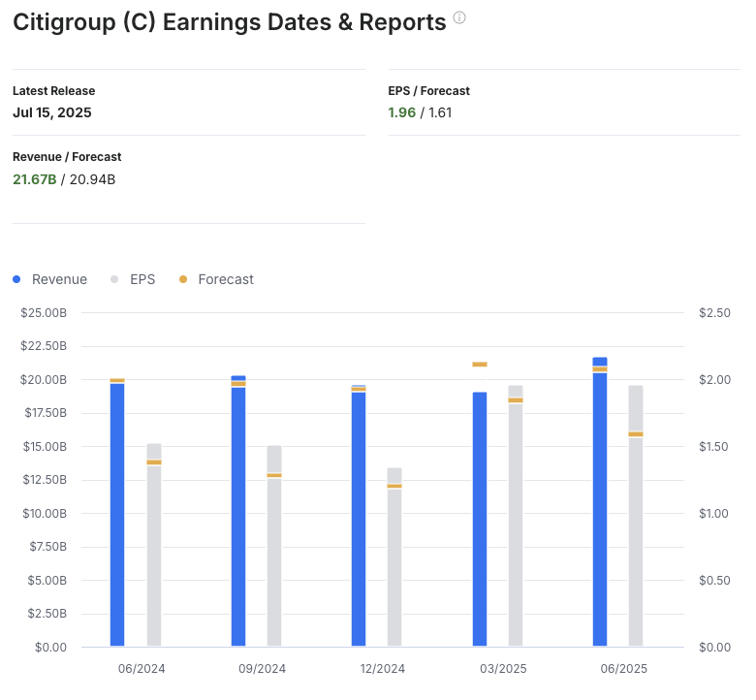Click the 03/2025 EPS forecast marker

click(516, 400)
